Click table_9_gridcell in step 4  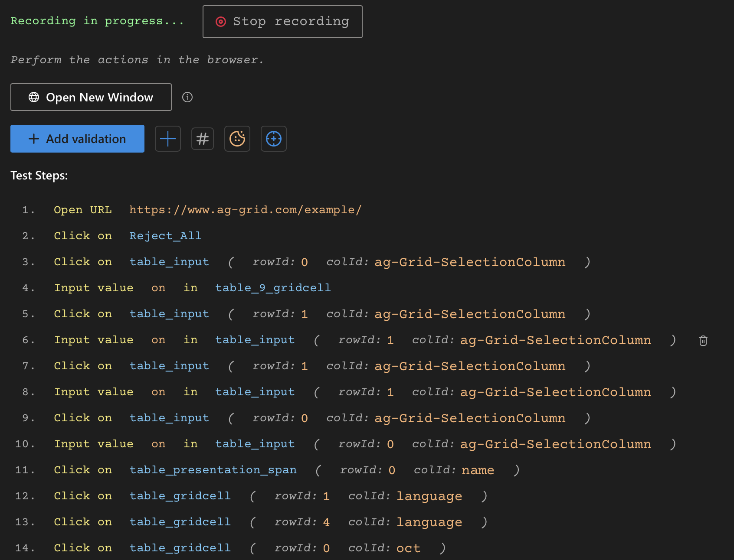273,287
